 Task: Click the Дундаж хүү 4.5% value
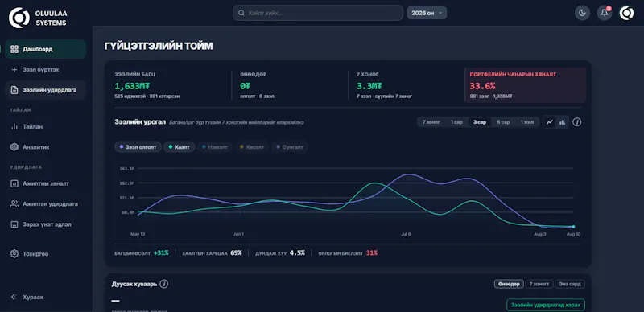(297, 252)
